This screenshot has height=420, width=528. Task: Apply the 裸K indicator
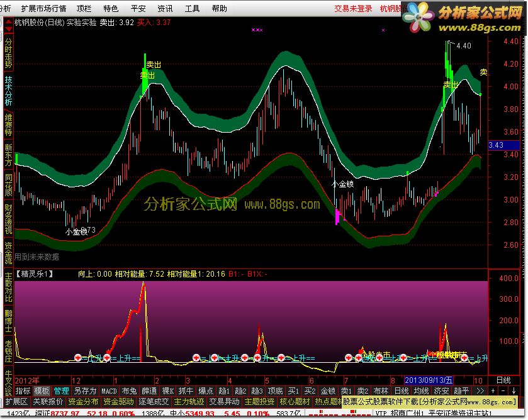tap(167, 390)
